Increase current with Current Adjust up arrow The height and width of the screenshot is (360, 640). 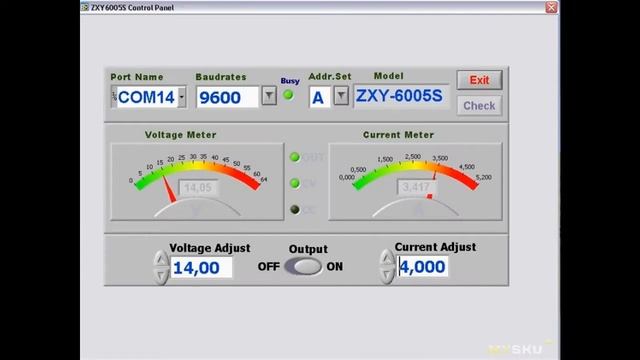coord(386,258)
